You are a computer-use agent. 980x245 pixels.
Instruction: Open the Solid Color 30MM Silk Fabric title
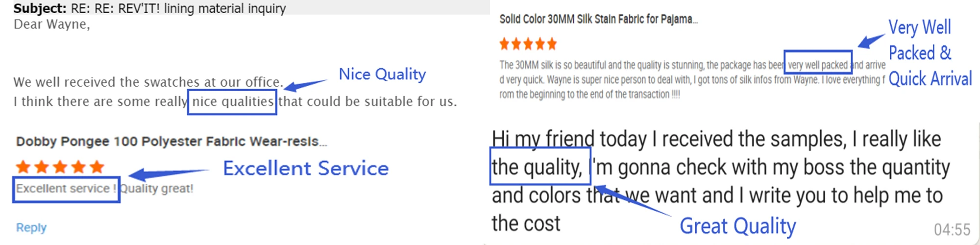point(598,20)
